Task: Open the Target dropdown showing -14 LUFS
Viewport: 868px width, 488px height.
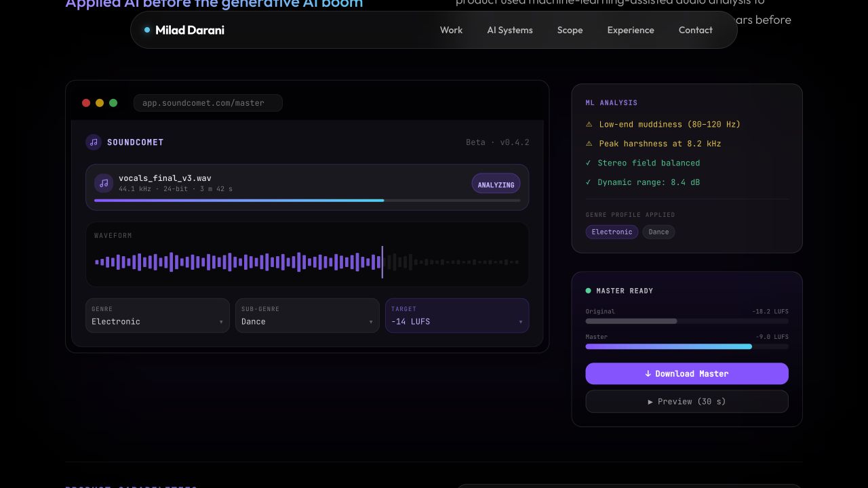Action: pyautogui.click(x=457, y=316)
